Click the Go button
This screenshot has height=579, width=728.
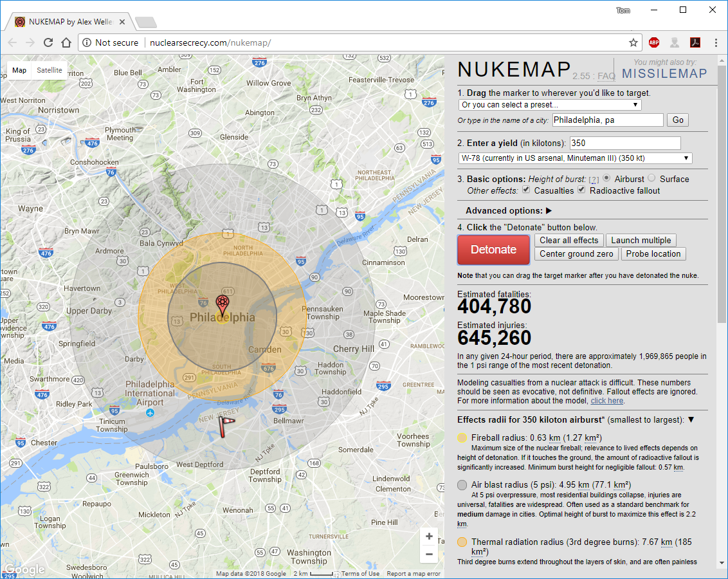678,120
